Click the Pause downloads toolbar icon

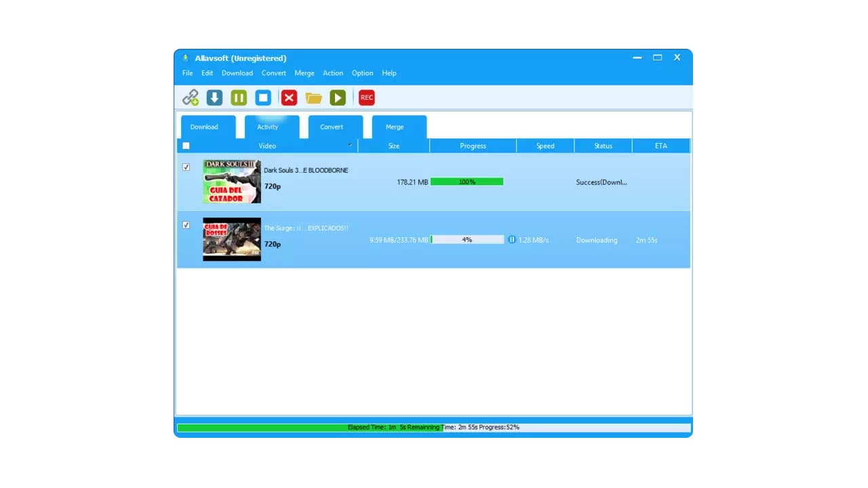point(239,97)
